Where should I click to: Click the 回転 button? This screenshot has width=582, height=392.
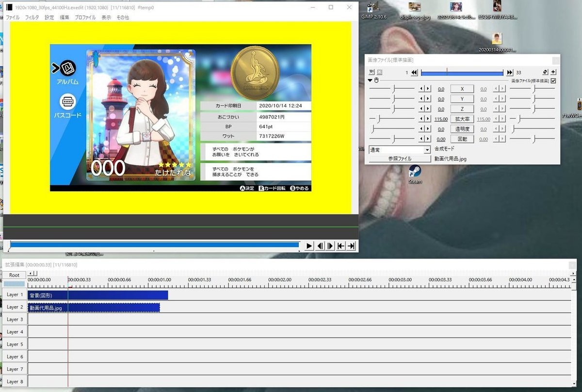462,139
